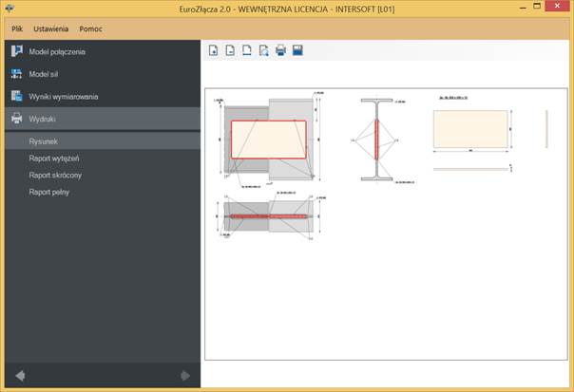Open the Ustawienia menu
The width and height of the screenshot is (574, 392).
pos(51,28)
